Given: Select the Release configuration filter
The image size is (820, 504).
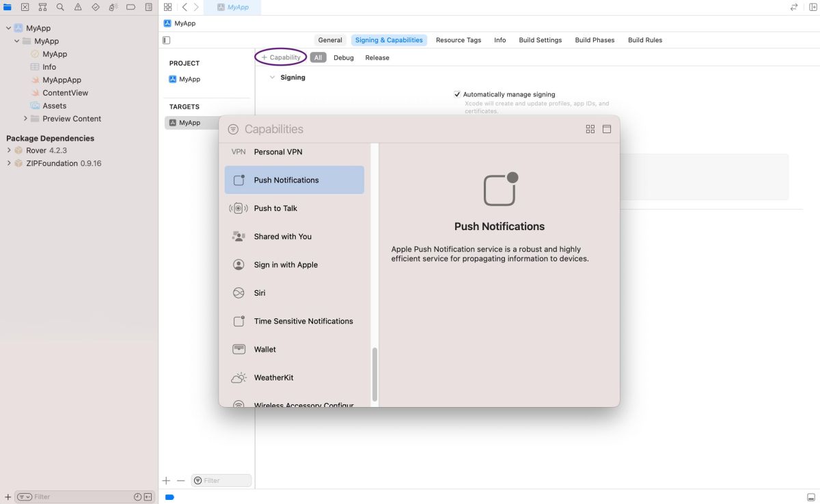Looking at the screenshot, I should [x=377, y=58].
